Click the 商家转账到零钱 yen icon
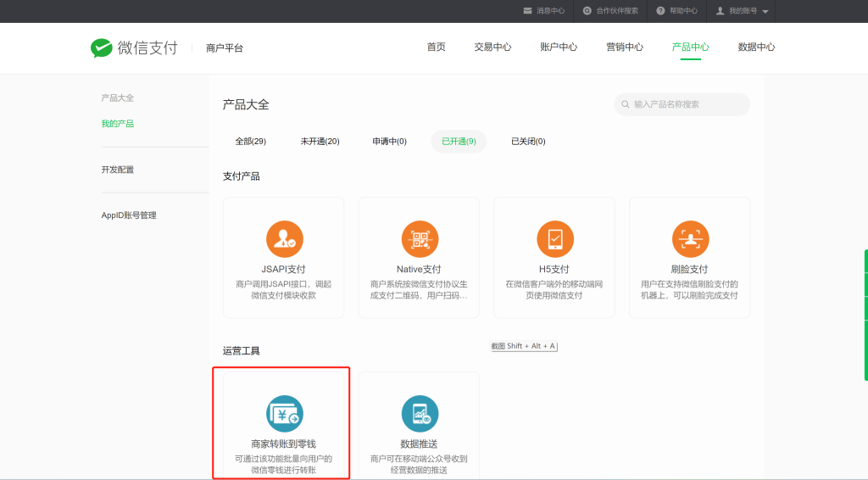Screen dimensions: 868x480 pos(285,414)
